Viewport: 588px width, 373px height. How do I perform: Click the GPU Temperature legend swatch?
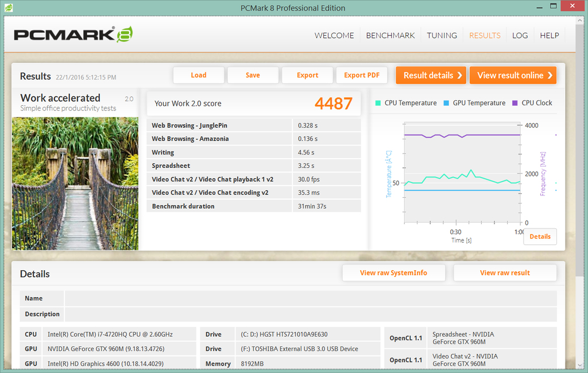tap(446, 103)
